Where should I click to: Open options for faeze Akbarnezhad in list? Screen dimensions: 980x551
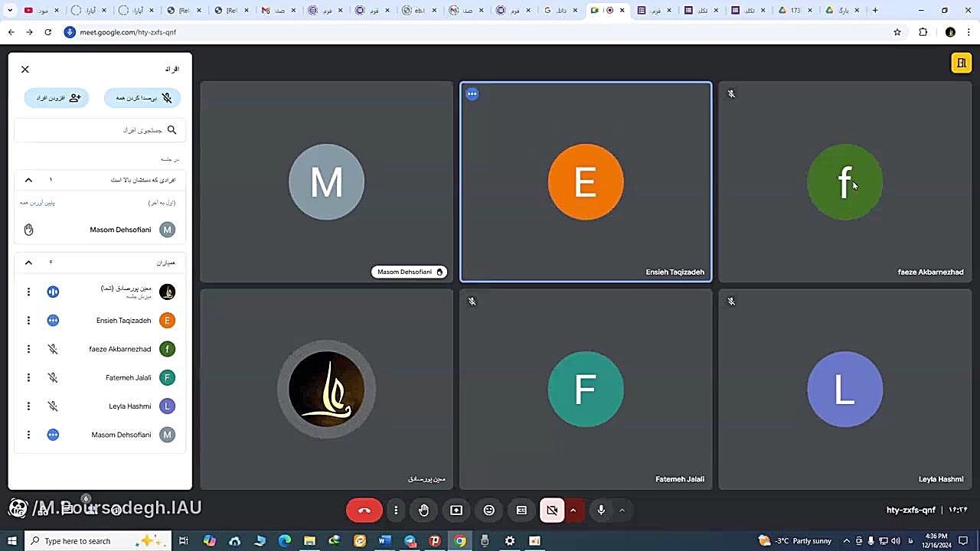[x=28, y=349]
